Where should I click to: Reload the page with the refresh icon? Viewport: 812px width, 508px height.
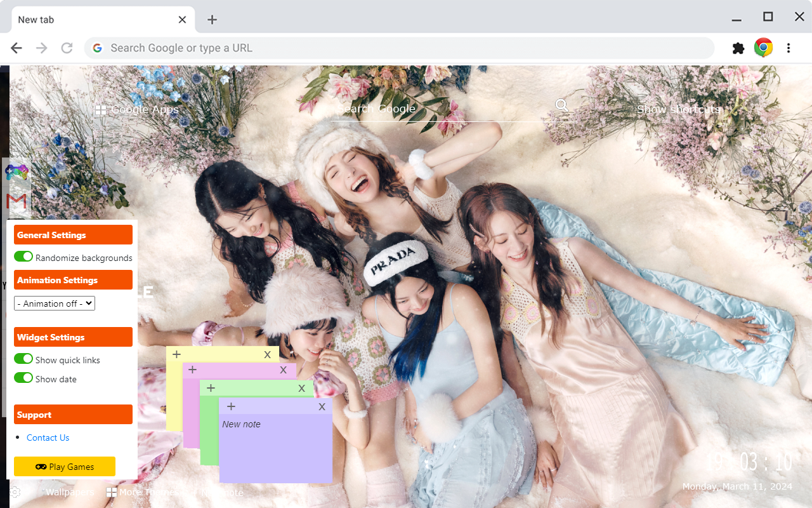[67, 48]
